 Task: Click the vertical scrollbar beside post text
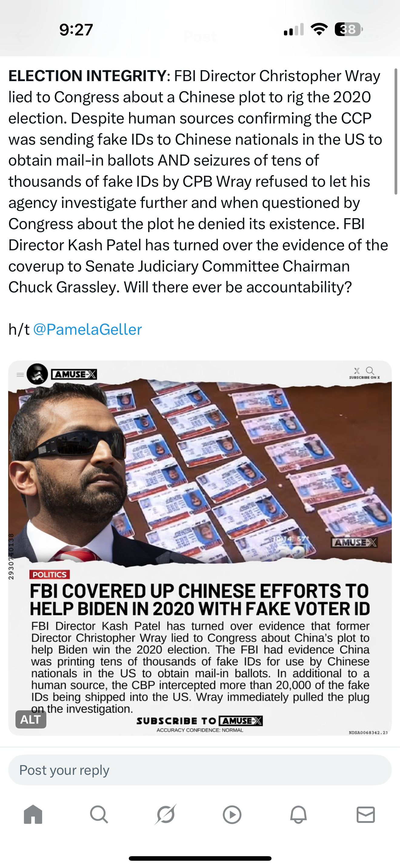(396, 131)
